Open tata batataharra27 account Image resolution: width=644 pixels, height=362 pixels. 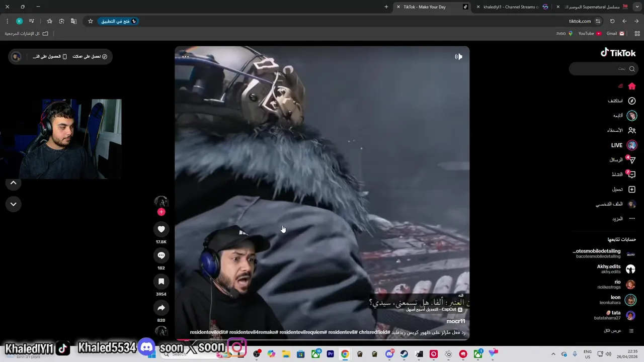point(615,315)
